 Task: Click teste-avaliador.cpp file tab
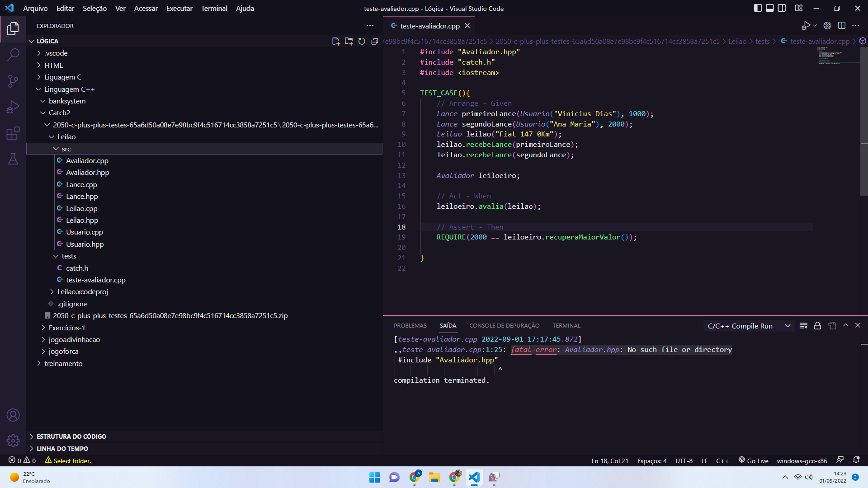428,26
